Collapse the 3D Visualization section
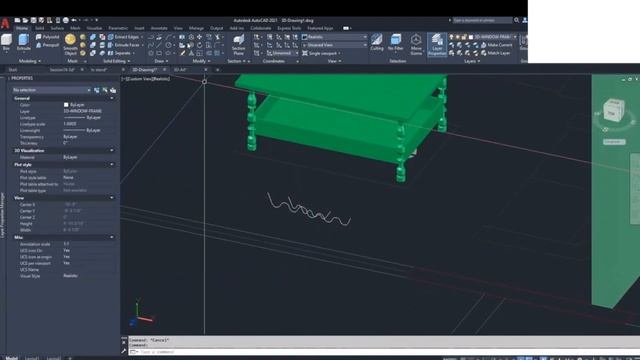The width and height of the screenshot is (640, 360). (112, 151)
